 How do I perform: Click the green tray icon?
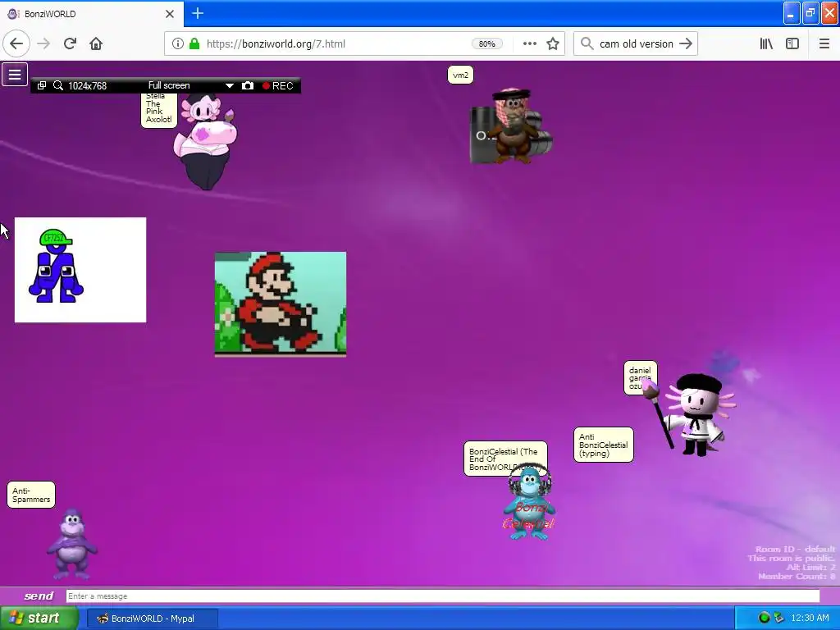[764, 618]
